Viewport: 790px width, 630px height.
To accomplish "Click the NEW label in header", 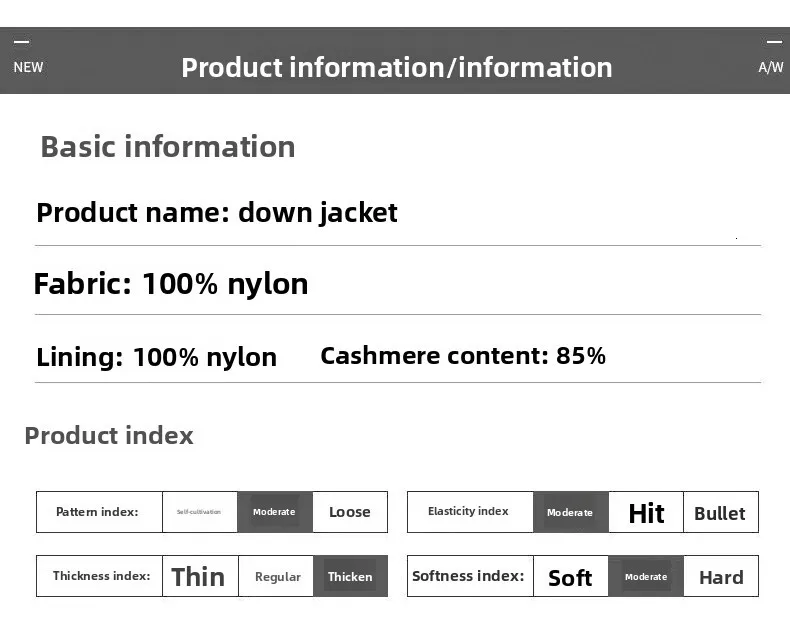I will click(x=28, y=67).
